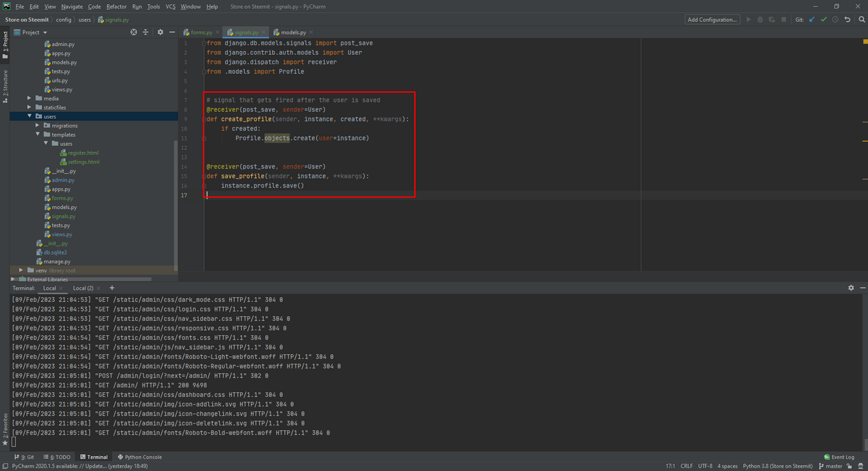Open Search Everywhere magnifier icon

pyautogui.click(x=862, y=20)
